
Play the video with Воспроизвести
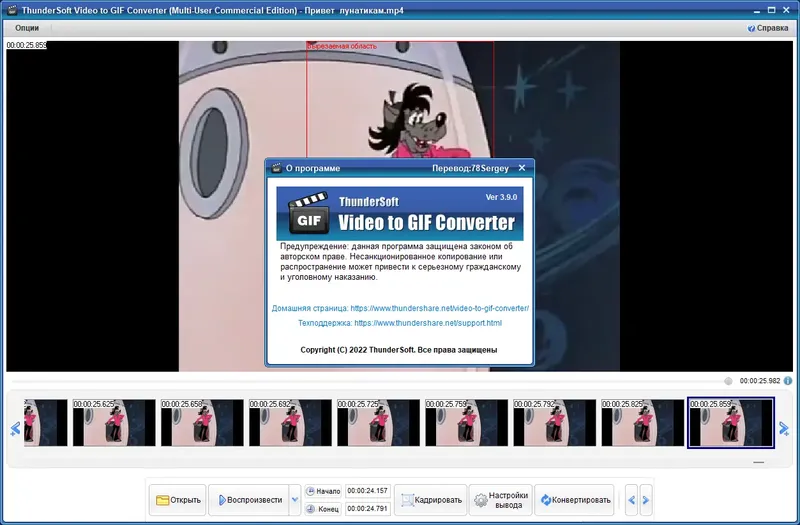click(x=249, y=500)
